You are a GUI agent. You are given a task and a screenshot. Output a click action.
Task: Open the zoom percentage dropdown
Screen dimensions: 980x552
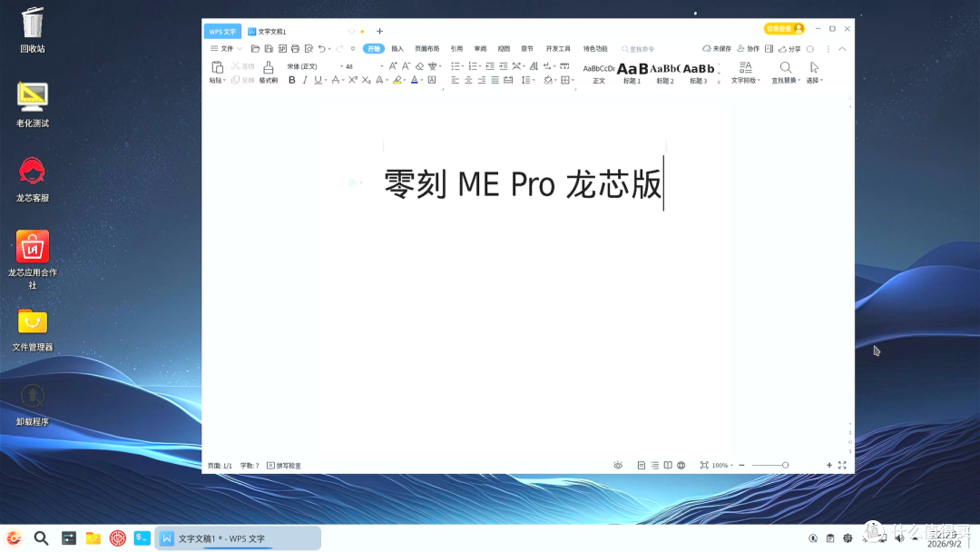click(731, 465)
